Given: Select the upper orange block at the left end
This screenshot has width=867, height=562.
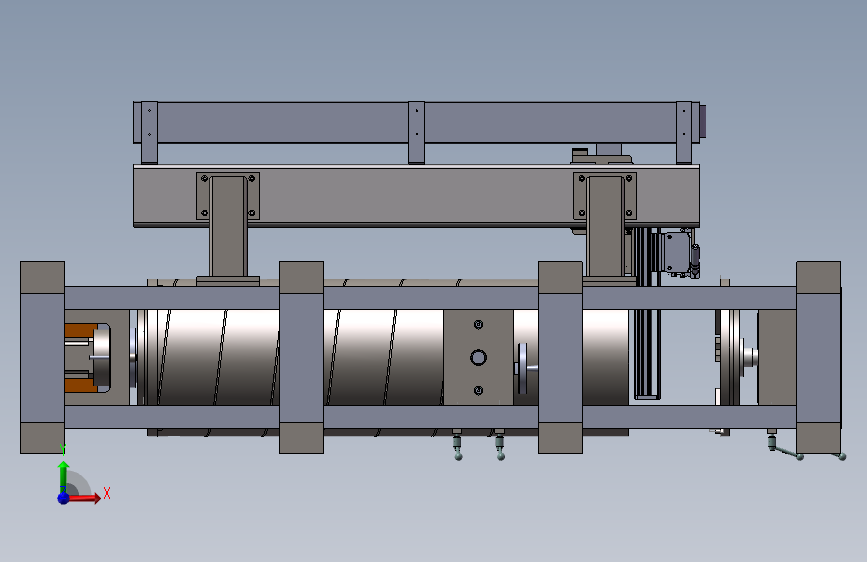Looking at the screenshot, I should (81, 331).
